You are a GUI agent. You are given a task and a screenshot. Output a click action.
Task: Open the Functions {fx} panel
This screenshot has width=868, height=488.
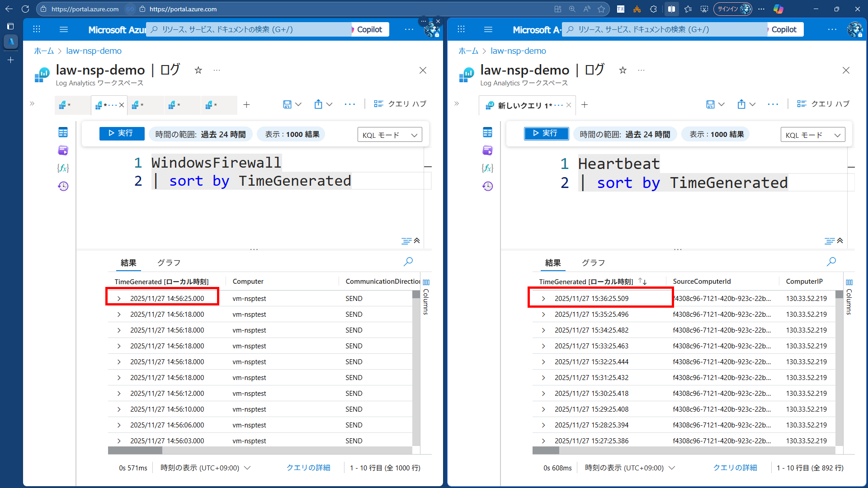(x=63, y=168)
